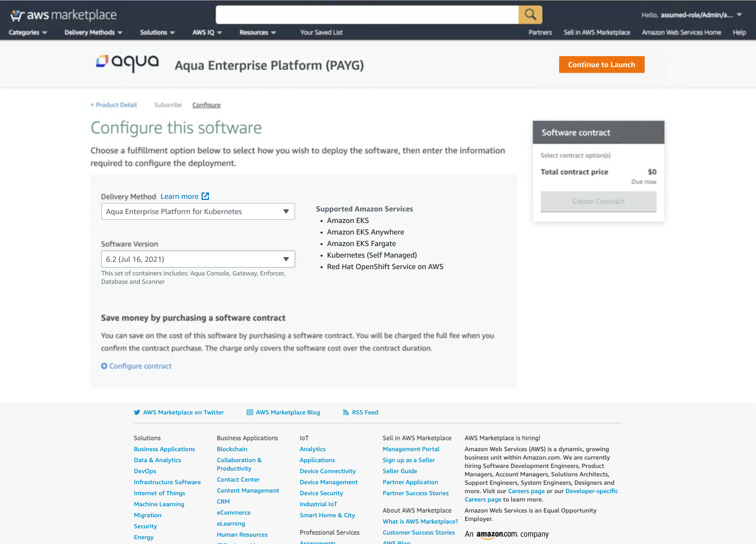Open Business Applications under Solutions
Image resolution: width=756 pixels, height=544 pixels.
[164, 449]
